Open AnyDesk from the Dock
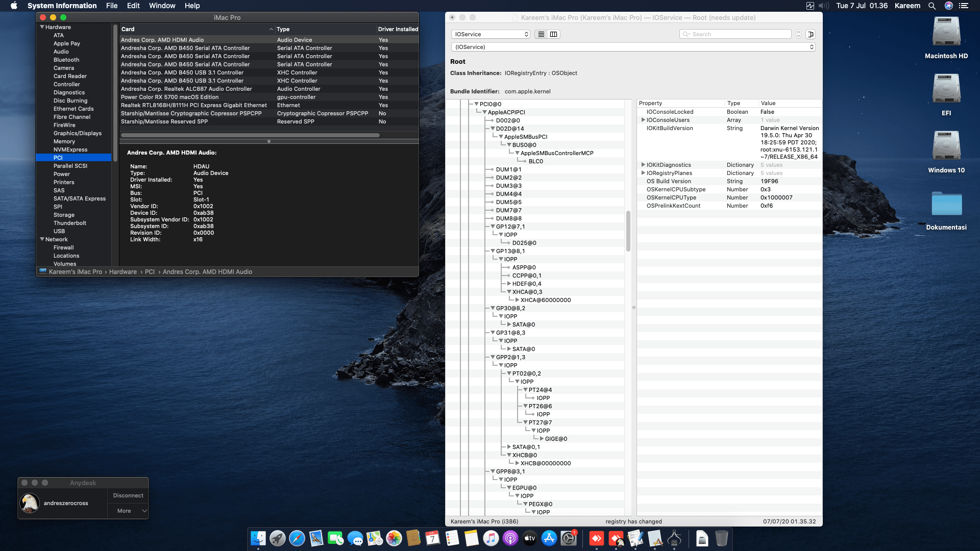Viewport: 980px width, 551px height. click(596, 538)
